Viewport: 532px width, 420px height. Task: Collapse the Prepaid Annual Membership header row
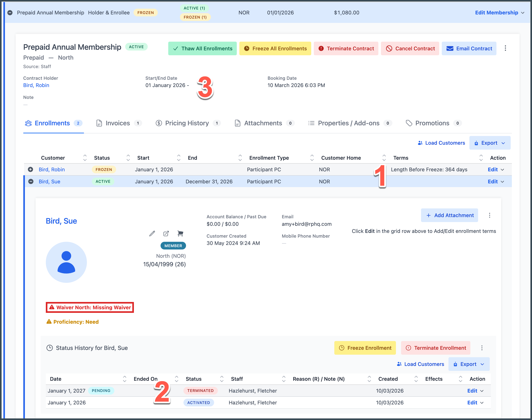coord(10,13)
